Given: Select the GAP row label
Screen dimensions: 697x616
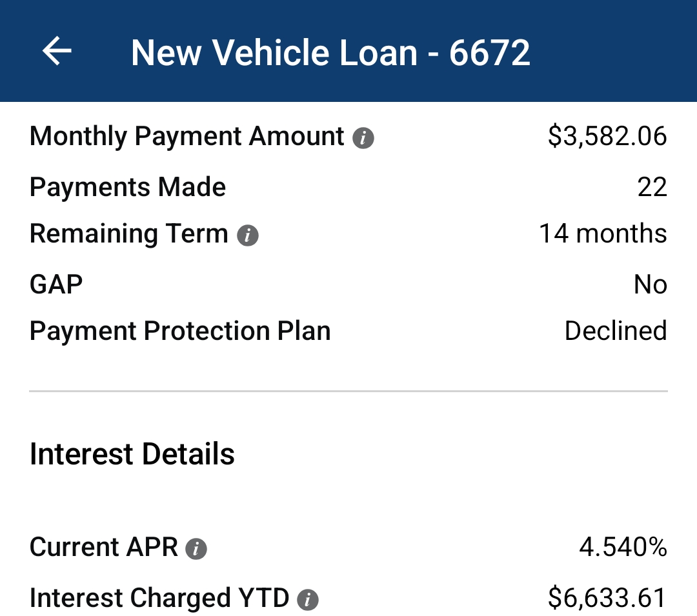Looking at the screenshot, I should [56, 284].
